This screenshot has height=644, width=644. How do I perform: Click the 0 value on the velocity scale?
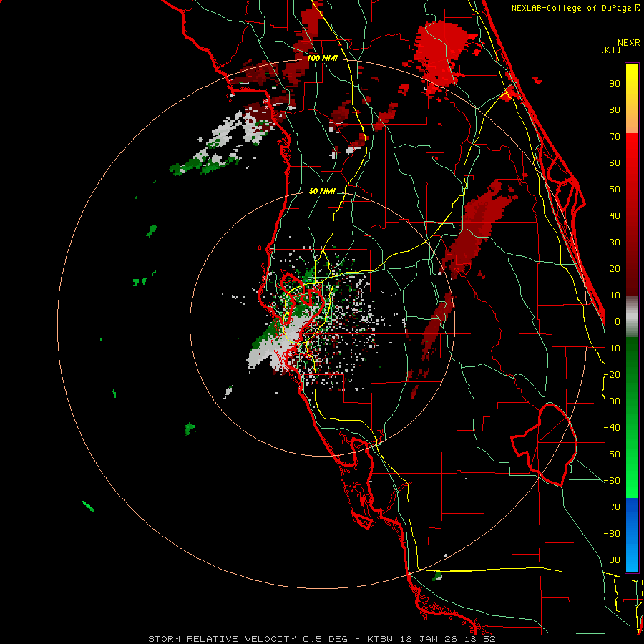click(x=618, y=321)
